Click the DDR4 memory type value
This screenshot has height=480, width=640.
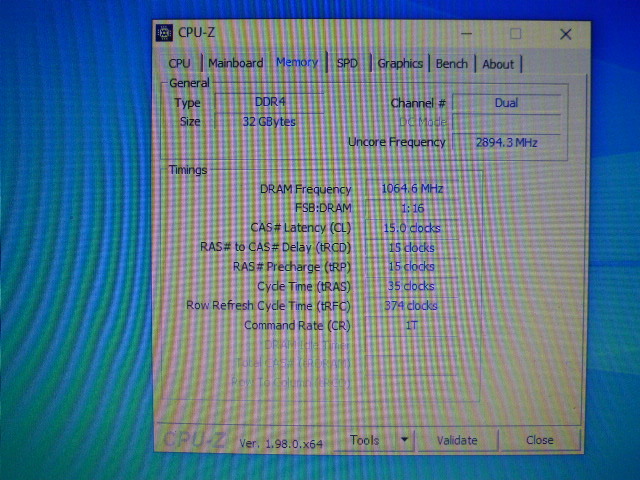point(269,102)
